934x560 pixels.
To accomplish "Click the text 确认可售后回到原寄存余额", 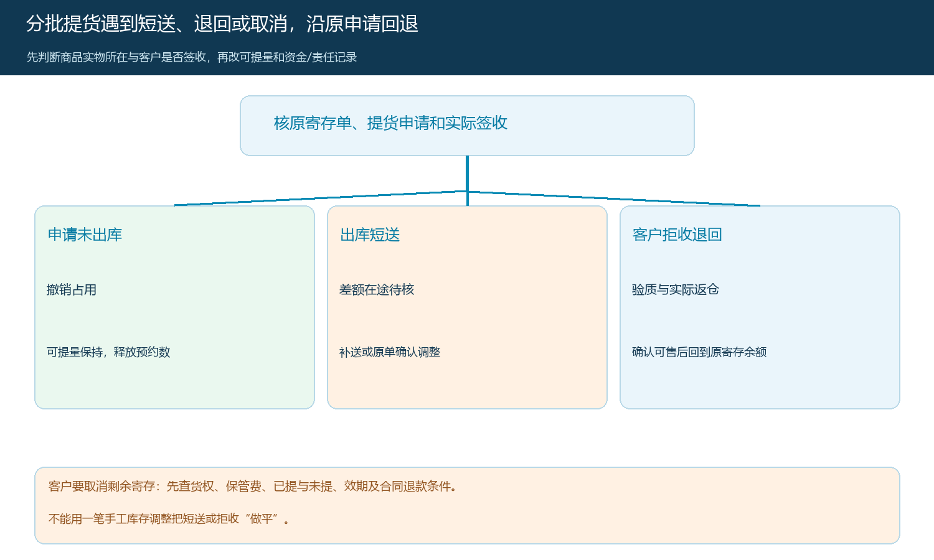I will [x=699, y=352].
